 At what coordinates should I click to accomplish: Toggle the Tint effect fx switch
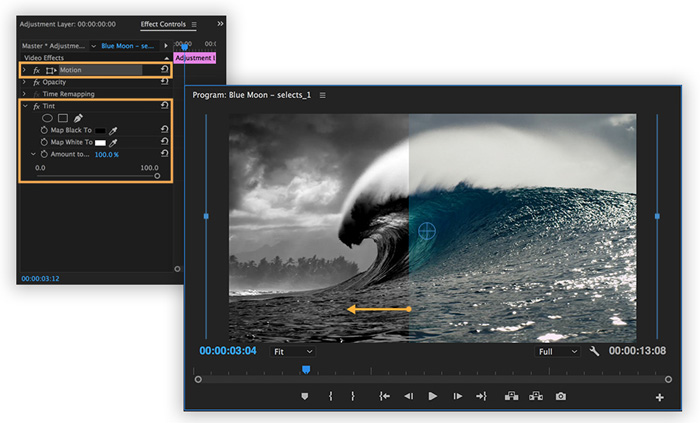click(x=37, y=106)
